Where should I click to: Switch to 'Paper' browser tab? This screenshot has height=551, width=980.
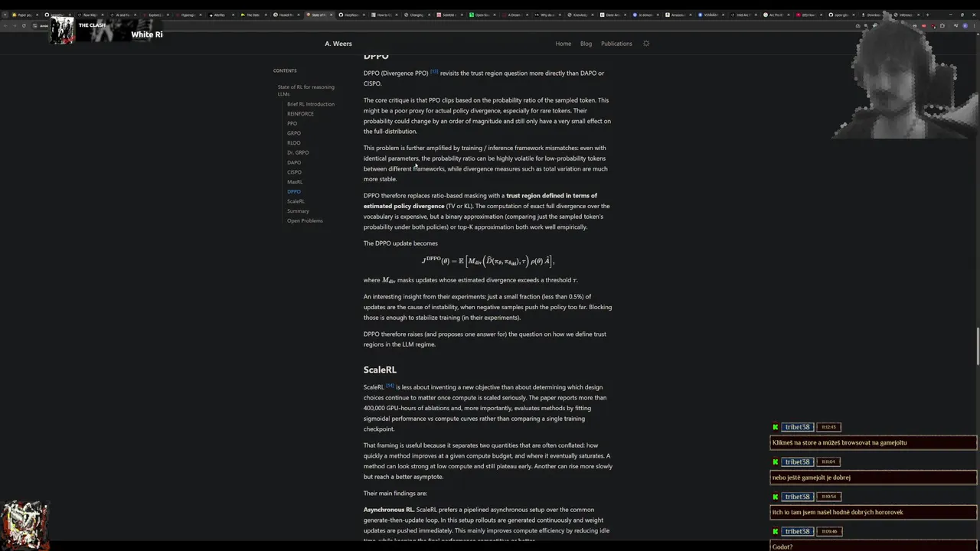pos(27,15)
